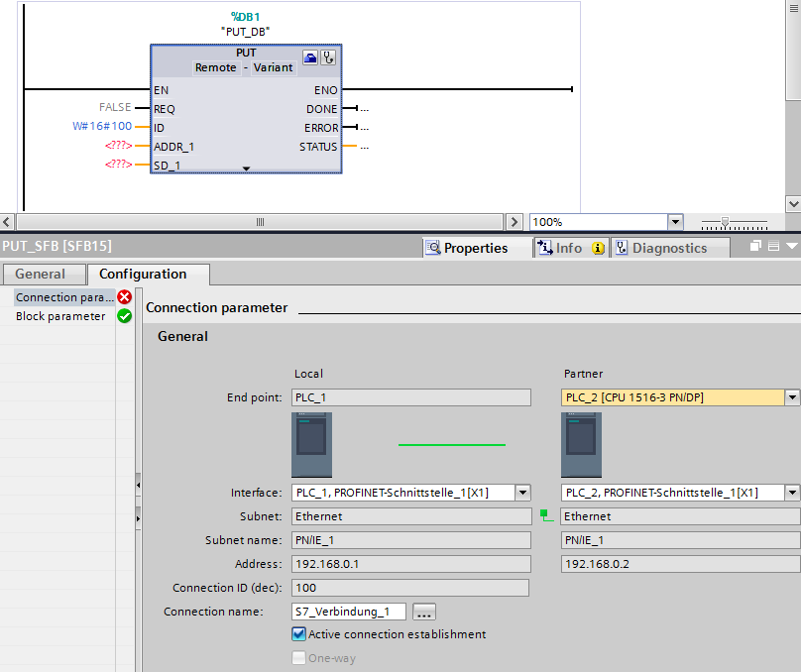Open the 100% zoom level dropdown
Image resolution: width=801 pixels, height=672 pixels.
click(x=675, y=222)
